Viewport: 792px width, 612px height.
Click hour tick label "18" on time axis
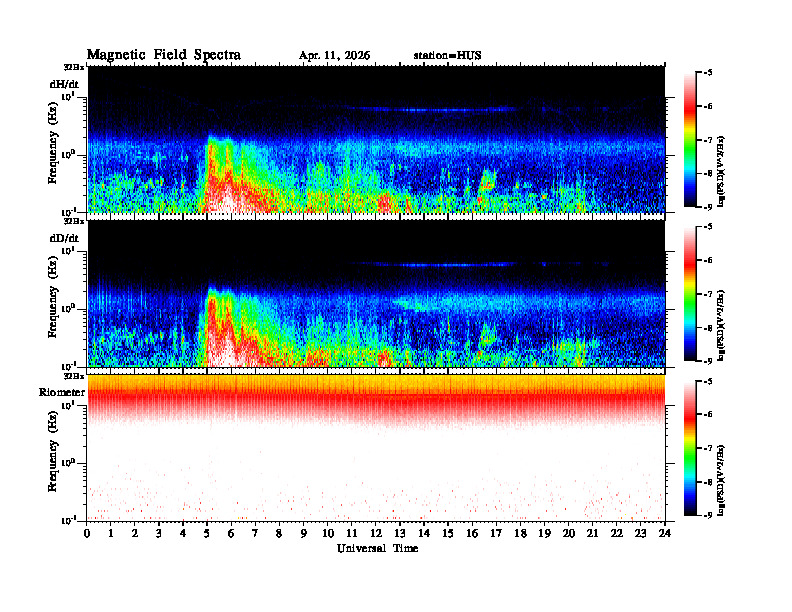click(520, 533)
